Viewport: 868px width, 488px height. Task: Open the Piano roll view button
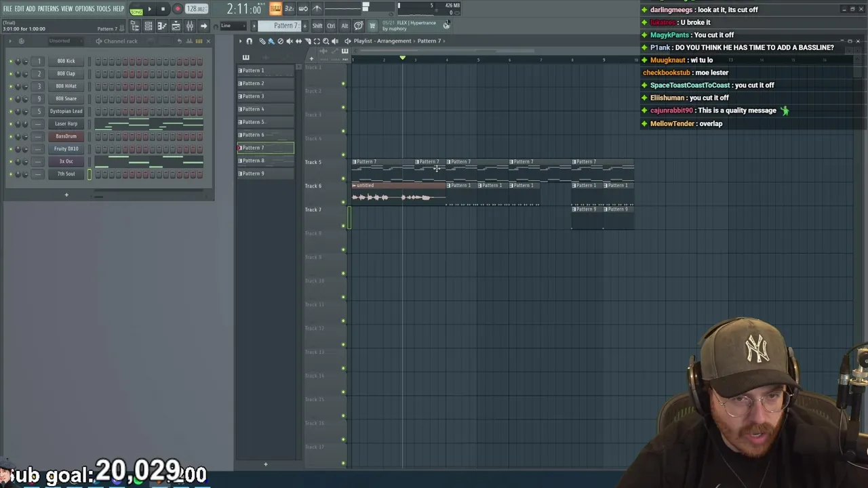pyautogui.click(x=161, y=26)
